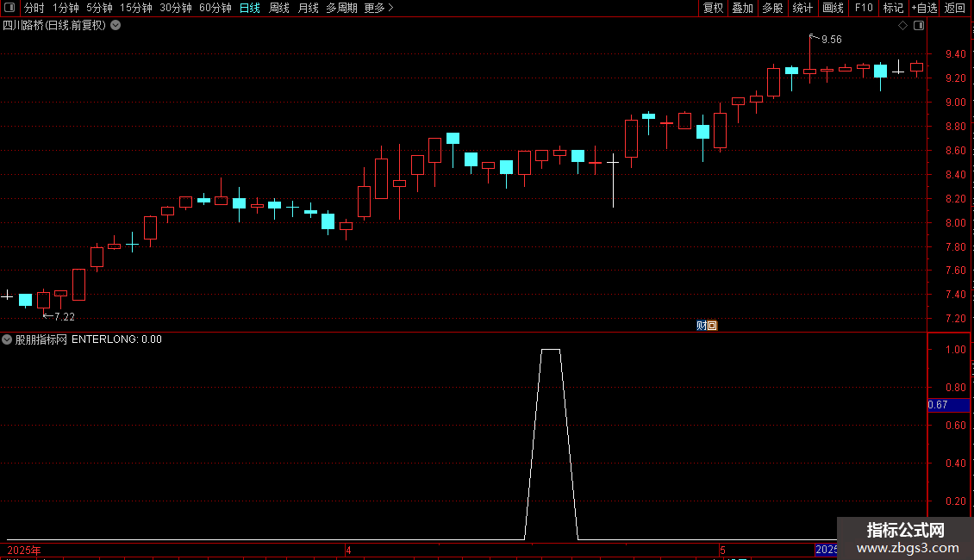
Task: Open the boxed 回 icon beside the 财 icon
Action: pyautogui.click(x=713, y=326)
